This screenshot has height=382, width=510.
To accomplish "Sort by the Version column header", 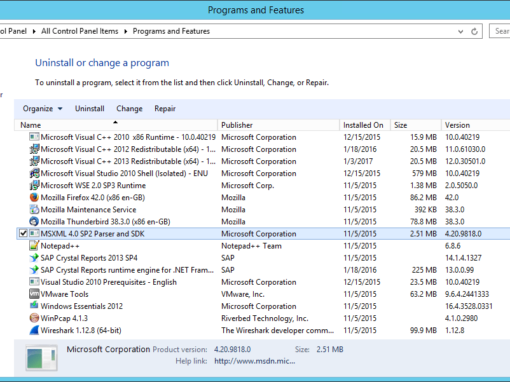I will 476,125.
